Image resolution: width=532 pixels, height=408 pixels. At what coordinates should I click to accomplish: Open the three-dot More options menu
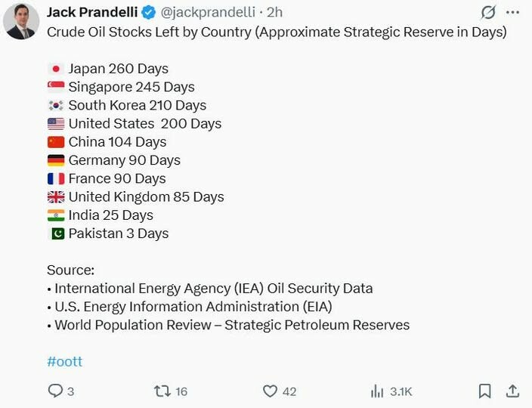514,13
